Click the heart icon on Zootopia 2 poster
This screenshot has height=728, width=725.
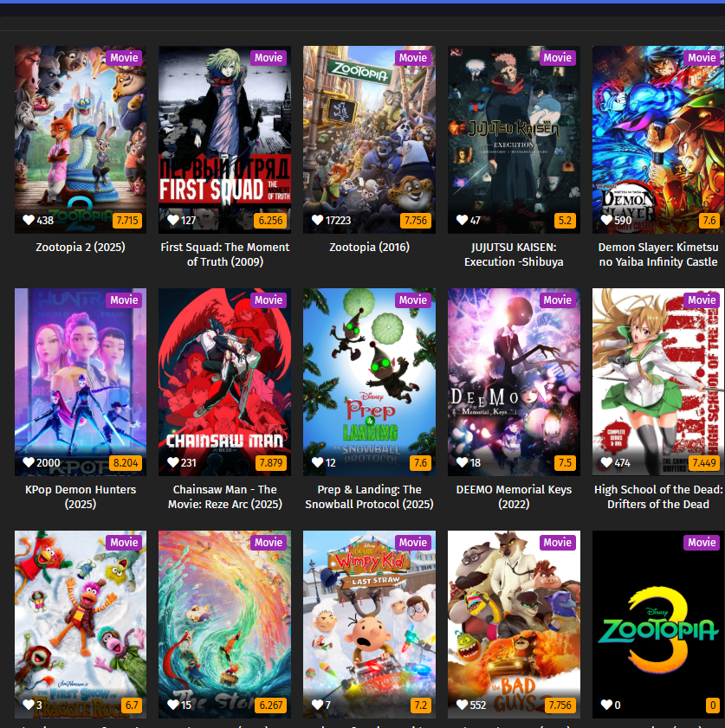(x=29, y=220)
